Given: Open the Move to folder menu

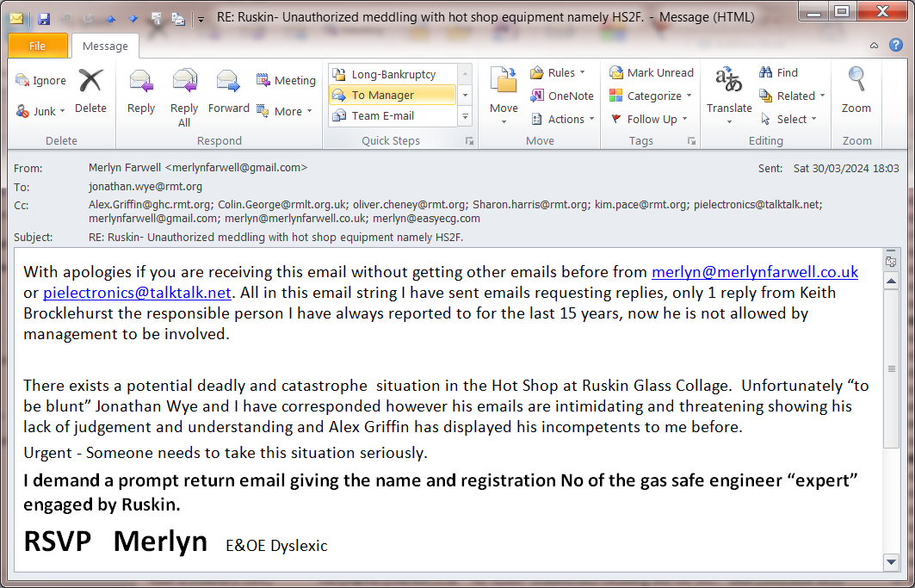Looking at the screenshot, I should coord(504,96).
